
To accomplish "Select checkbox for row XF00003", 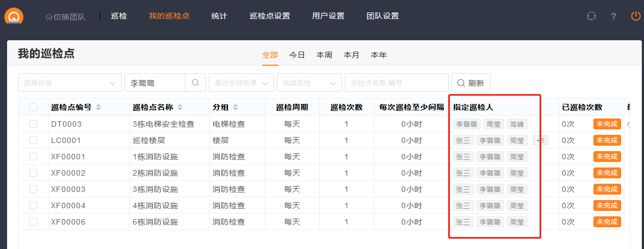I will (x=33, y=189).
